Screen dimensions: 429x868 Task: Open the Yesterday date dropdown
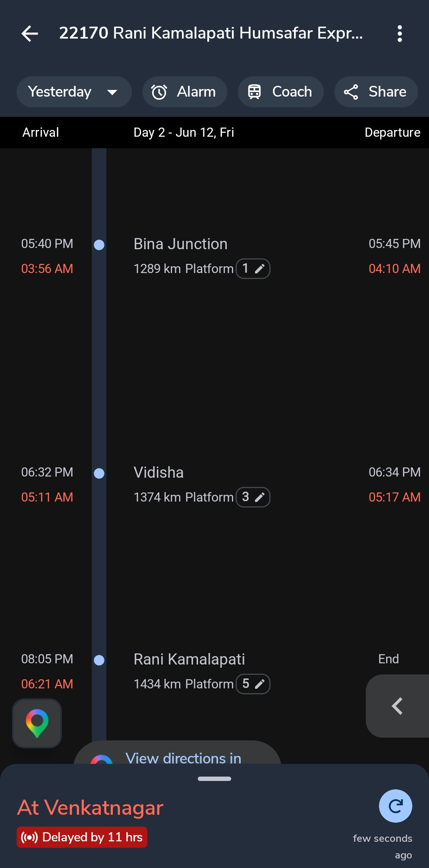pyautogui.click(x=74, y=92)
